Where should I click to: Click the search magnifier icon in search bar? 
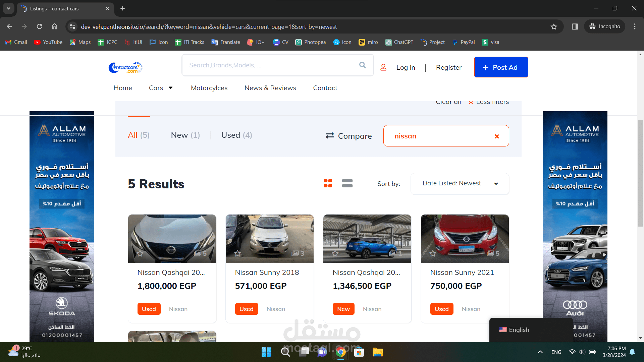(x=362, y=65)
